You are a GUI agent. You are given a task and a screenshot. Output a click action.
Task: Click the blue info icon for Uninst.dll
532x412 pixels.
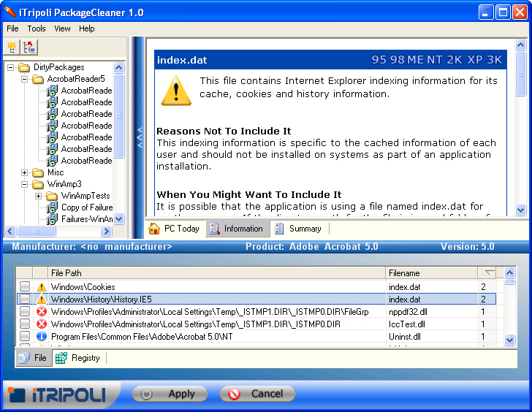point(42,336)
